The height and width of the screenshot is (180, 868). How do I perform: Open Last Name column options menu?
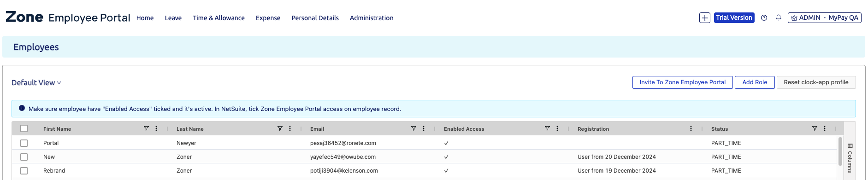tap(290, 128)
